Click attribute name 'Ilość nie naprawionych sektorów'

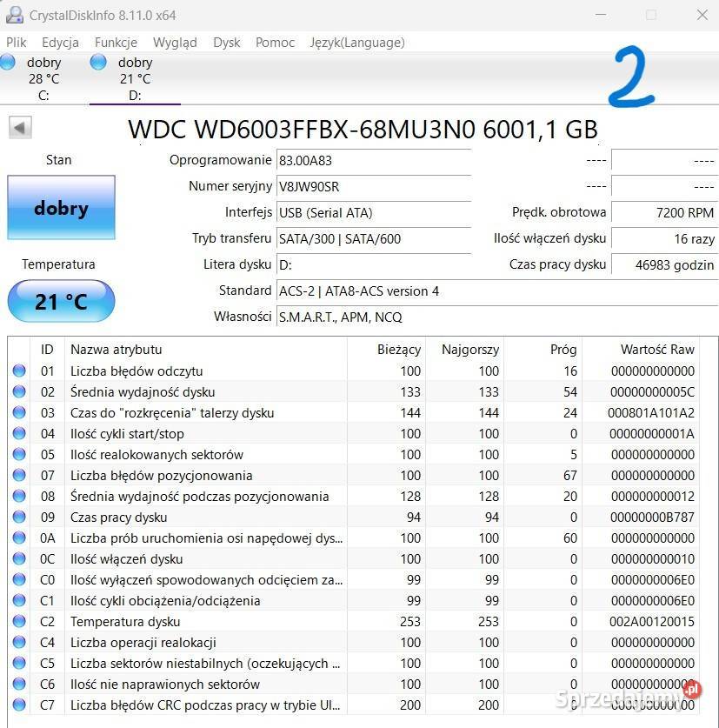(x=165, y=685)
